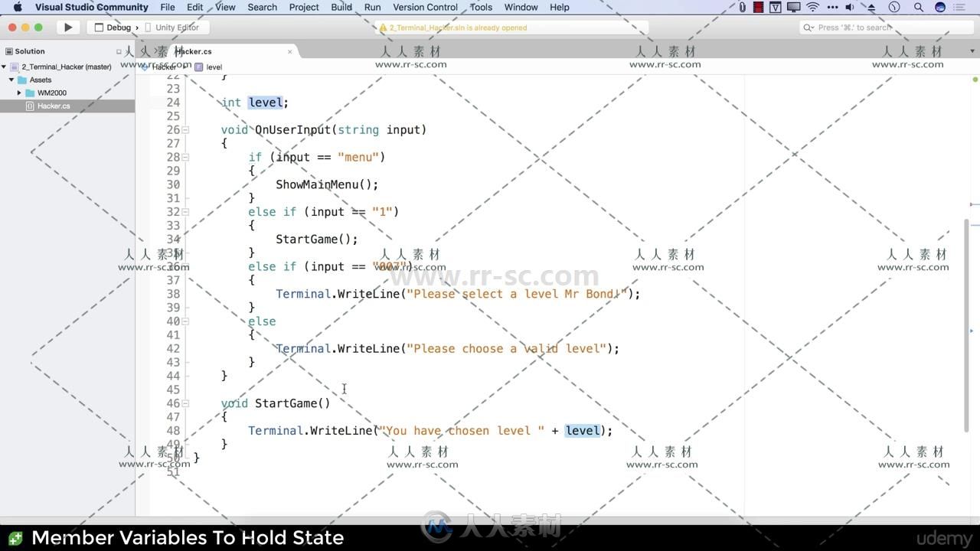Viewport: 980px width, 551px height.
Task: Open Spotlight search in the menu bar
Action: point(918,7)
